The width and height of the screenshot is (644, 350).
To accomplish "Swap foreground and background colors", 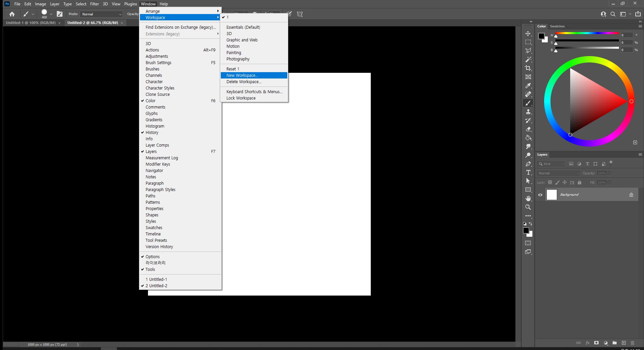I will coord(530,224).
